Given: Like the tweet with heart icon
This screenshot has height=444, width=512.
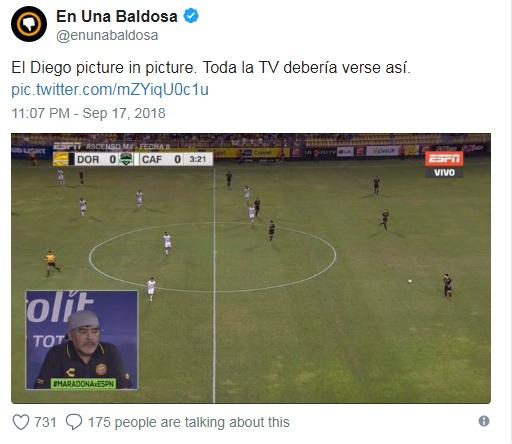Looking at the screenshot, I should 21,422.
